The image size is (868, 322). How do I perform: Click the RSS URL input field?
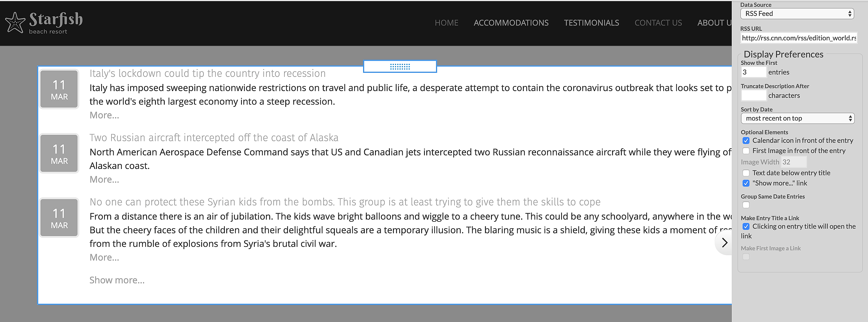tap(798, 38)
